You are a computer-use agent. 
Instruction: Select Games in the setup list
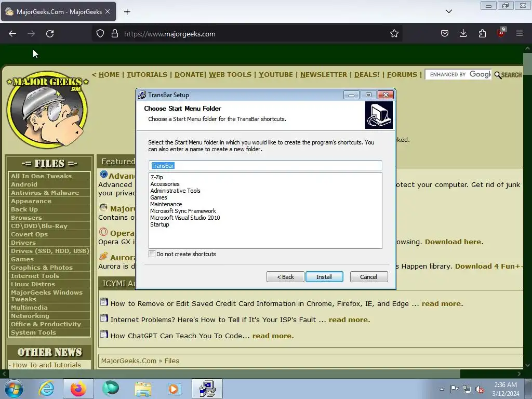[x=158, y=197]
